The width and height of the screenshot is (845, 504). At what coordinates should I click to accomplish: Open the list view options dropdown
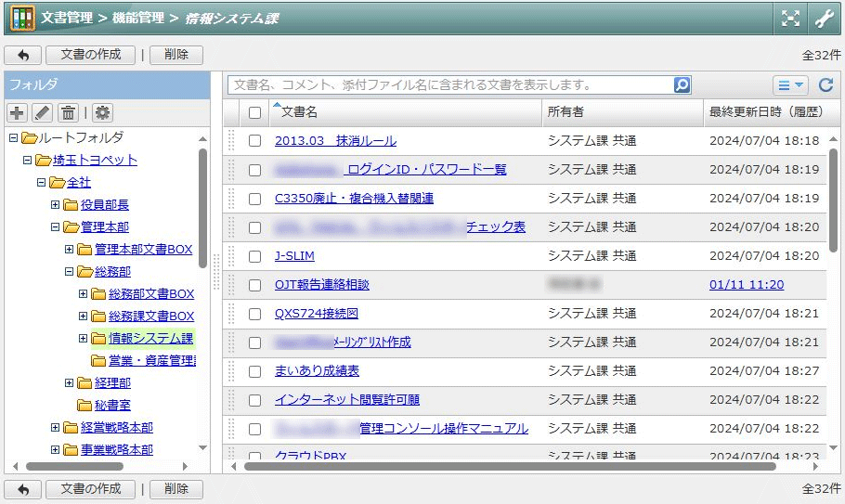790,84
